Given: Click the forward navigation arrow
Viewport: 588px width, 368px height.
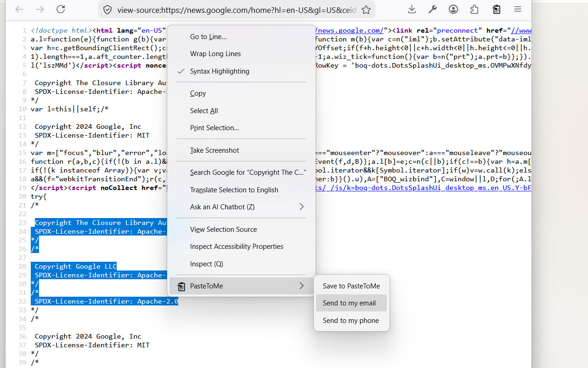Looking at the screenshot, I should coord(40,9).
